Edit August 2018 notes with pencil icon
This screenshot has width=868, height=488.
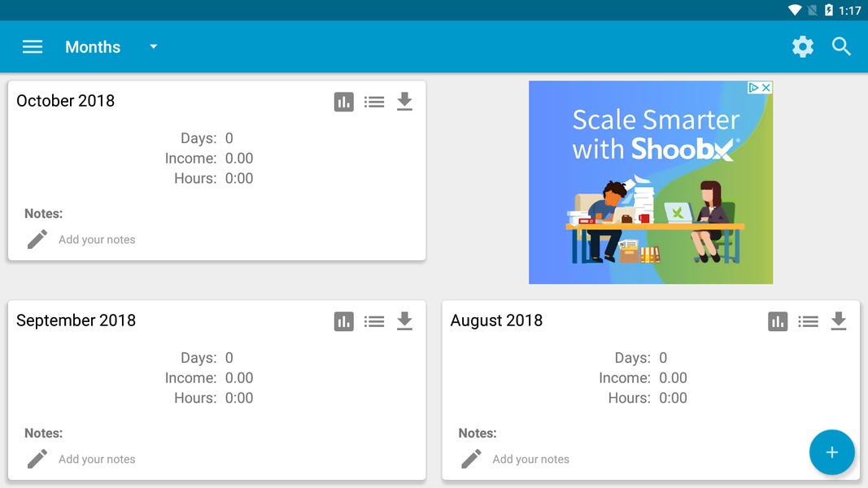pyautogui.click(x=472, y=460)
